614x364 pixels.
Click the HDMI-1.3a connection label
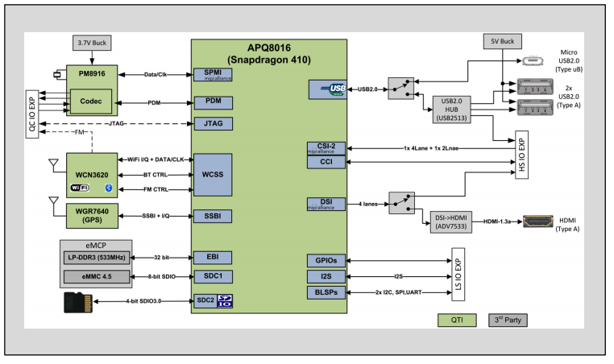[497, 221]
